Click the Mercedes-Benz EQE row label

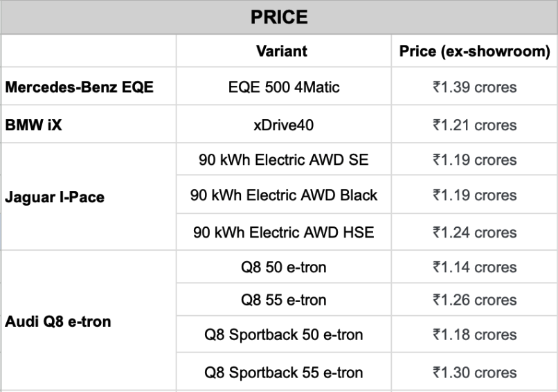[x=79, y=88]
